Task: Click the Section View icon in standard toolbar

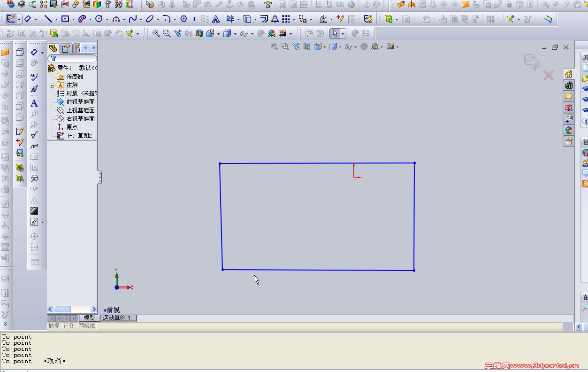Action: 199,34
